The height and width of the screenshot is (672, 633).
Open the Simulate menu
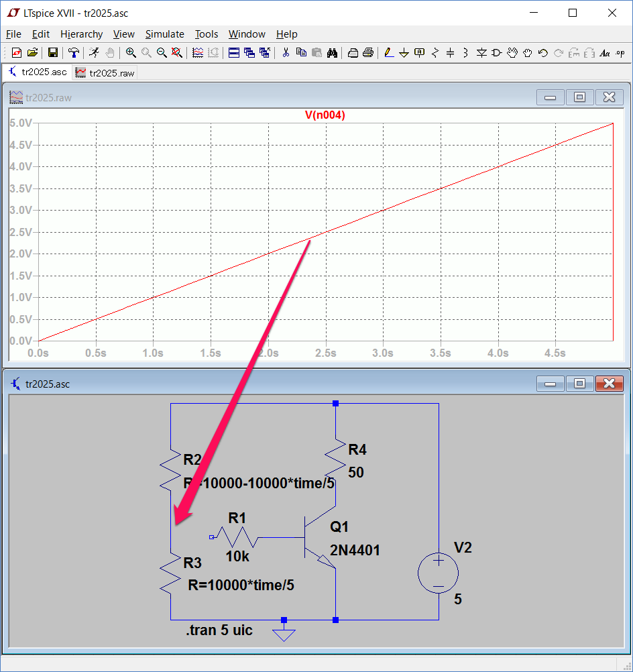[164, 34]
